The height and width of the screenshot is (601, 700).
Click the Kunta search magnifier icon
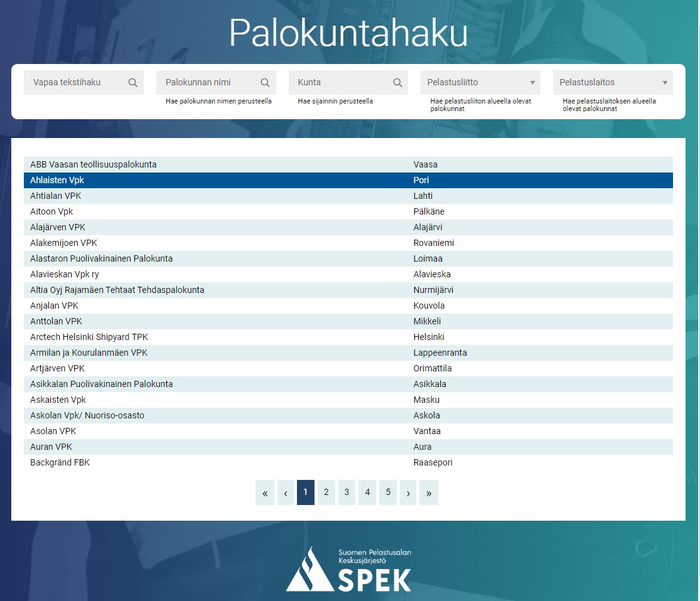click(397, 83)
